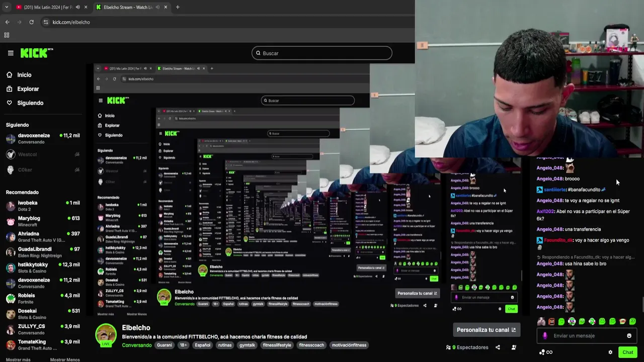The width and height of the screenshot is (644, 362).
Task: Click the browser forward arrow
Action: [19, 22]
